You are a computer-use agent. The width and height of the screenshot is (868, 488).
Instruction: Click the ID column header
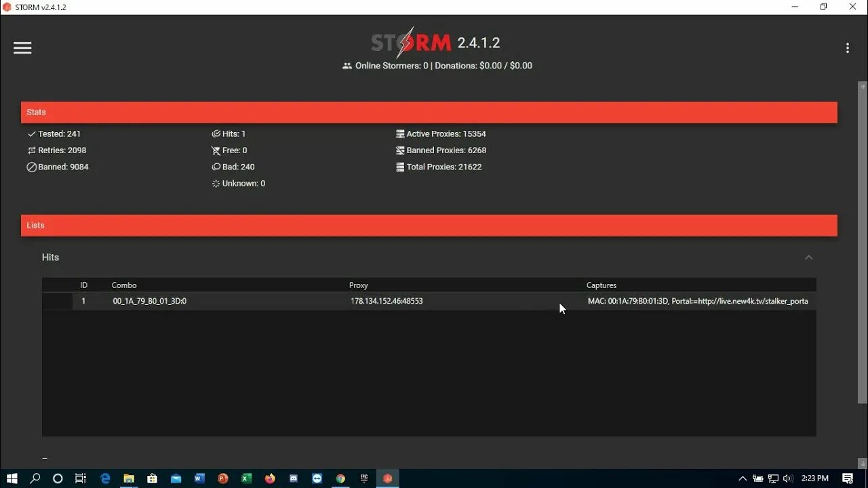tap(84, 285)
